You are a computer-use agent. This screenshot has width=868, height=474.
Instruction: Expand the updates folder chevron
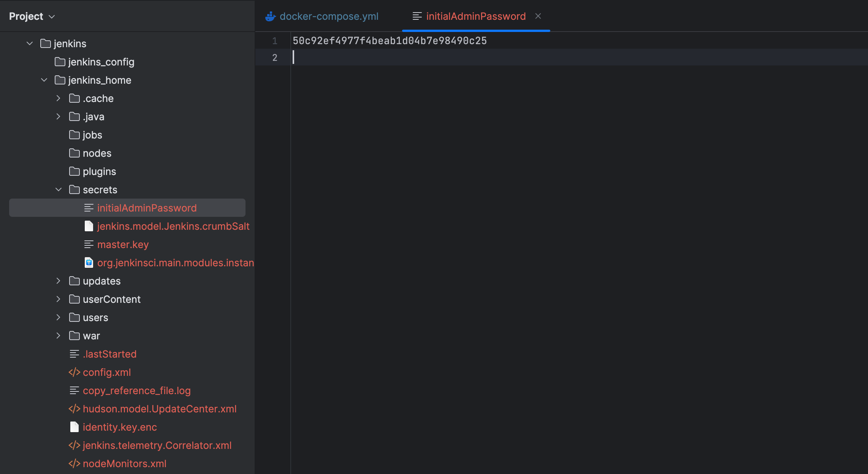58,281
